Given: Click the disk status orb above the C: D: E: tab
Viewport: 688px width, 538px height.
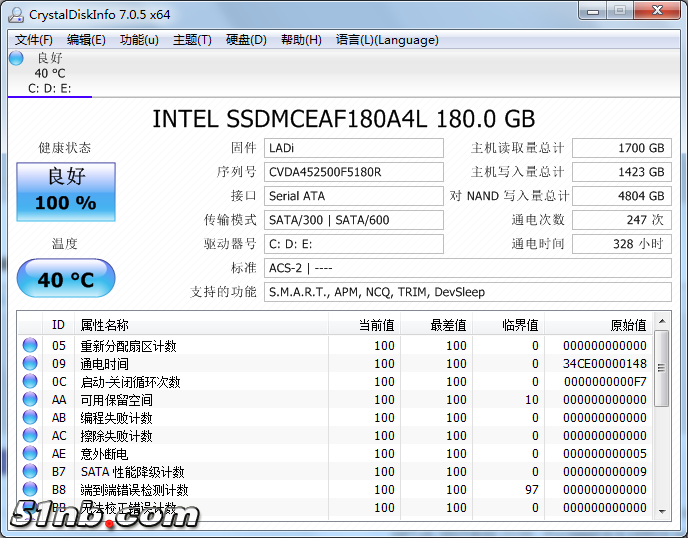Looking at the screenshot, I should pyautogui.click(x=16, y=59).
